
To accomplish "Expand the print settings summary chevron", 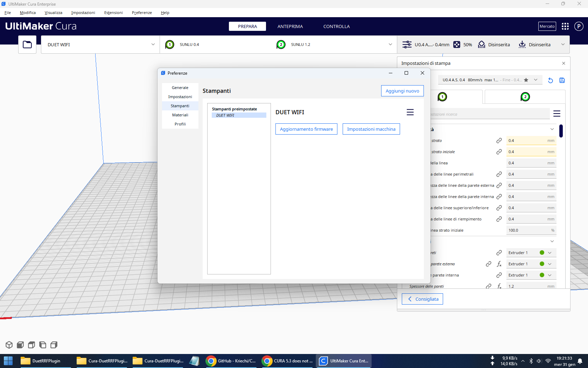I will click(563, 45).
